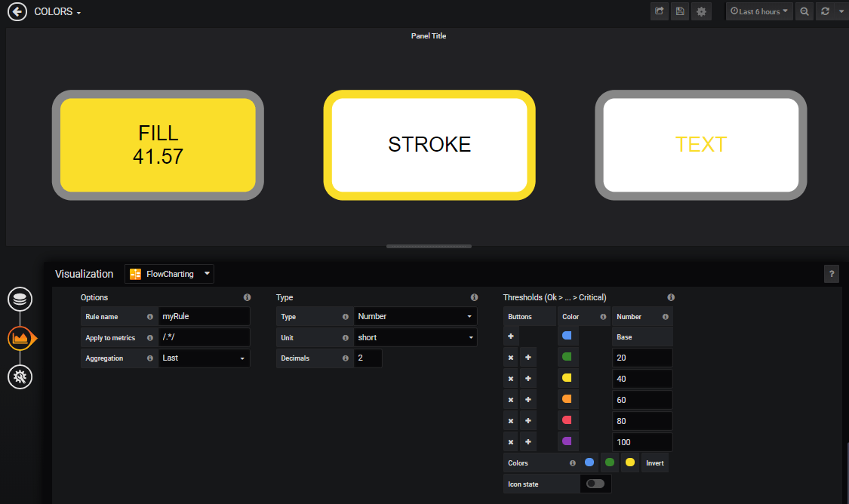Go back using the top-left arrow icon
This screenshot has height=504, width=849.
coord(17,11)
